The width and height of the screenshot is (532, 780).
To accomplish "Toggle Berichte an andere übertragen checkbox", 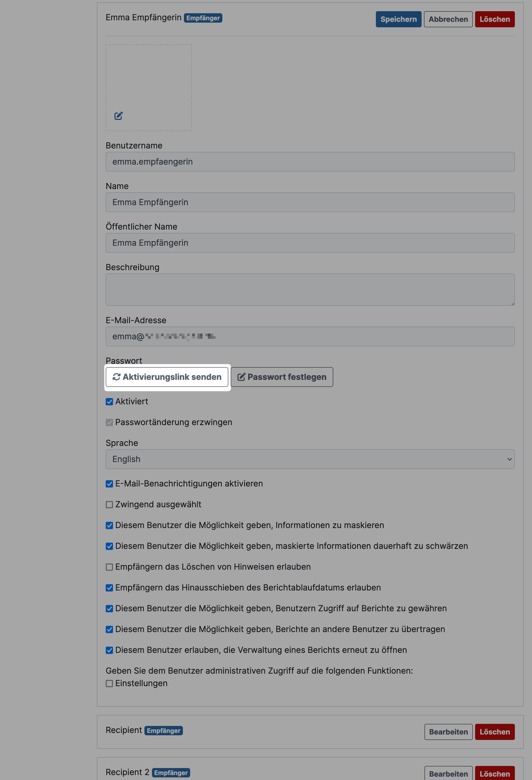I will pos(109,630).
